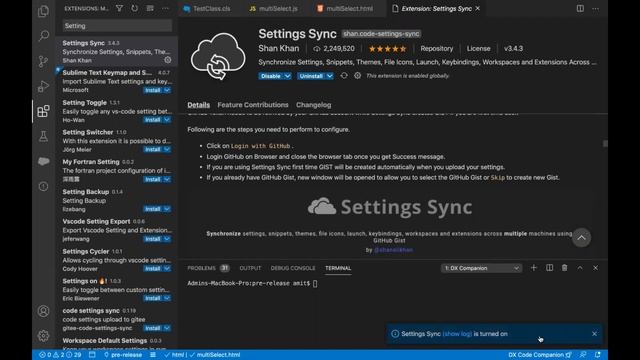Open the Shan Khan publisher link

tap(278, 48)
